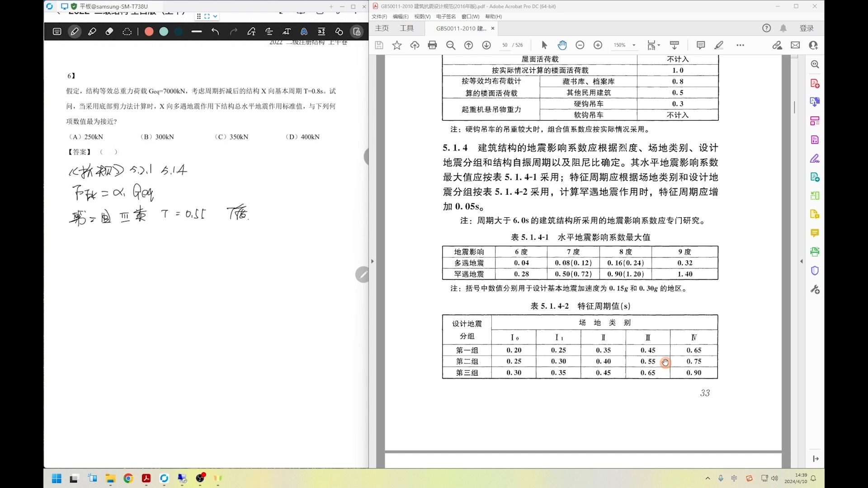Select the highlight pen in Acrobat toolbar

[x=719, y=45]
